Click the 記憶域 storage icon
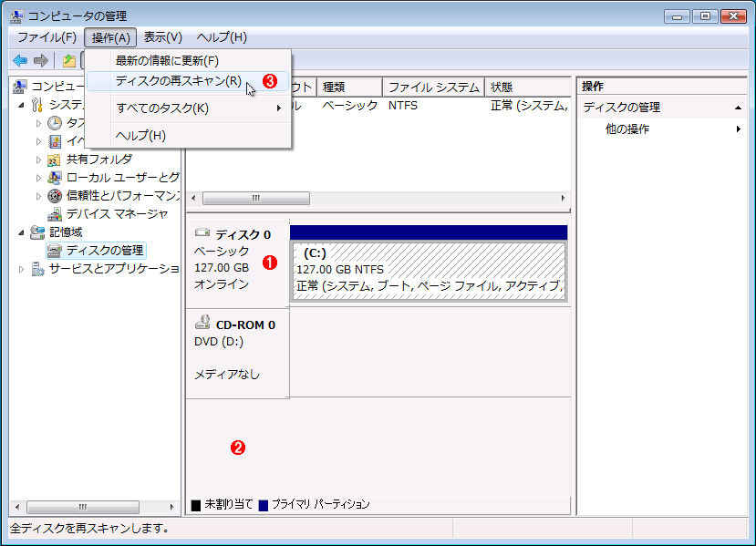The image size is (756, 546). 37,232
